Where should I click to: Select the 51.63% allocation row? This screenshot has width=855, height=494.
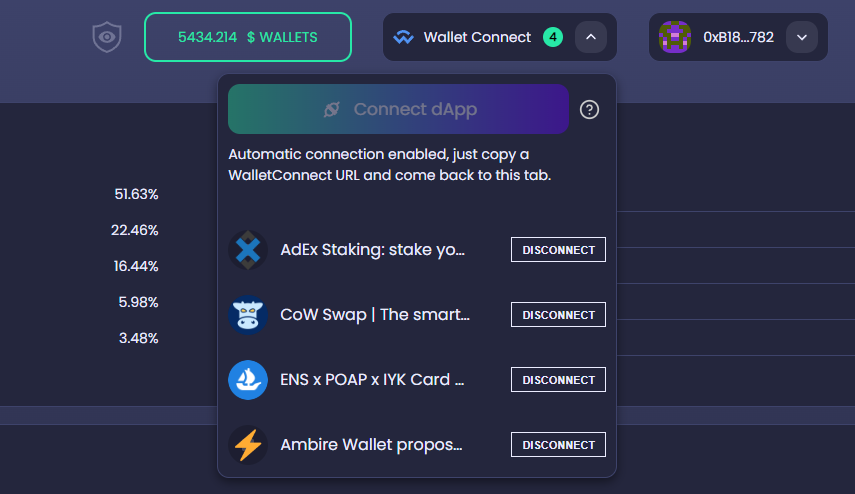pos(136,194)
